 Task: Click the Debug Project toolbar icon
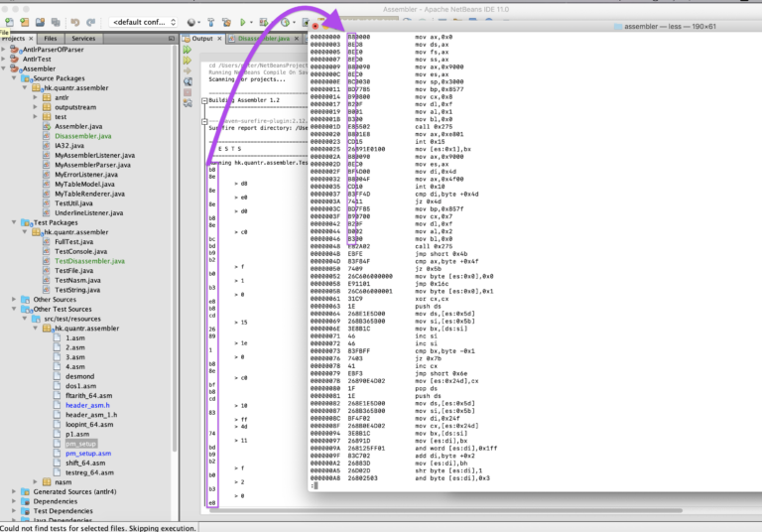click(x=264, y=22)
